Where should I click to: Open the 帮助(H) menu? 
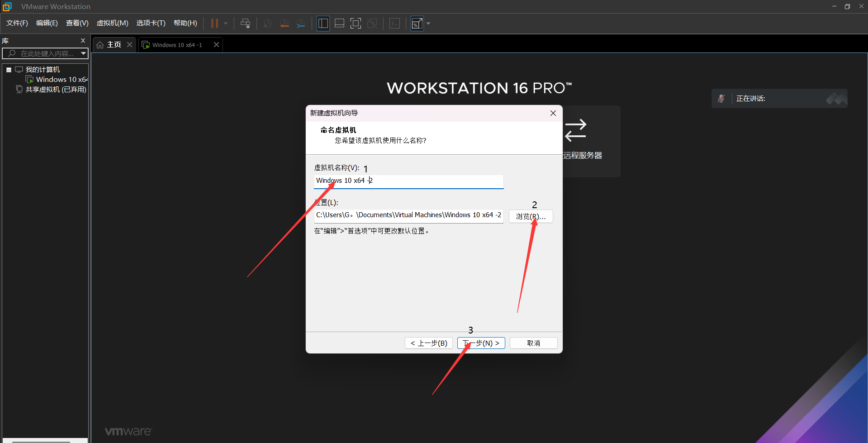point(185,23)
